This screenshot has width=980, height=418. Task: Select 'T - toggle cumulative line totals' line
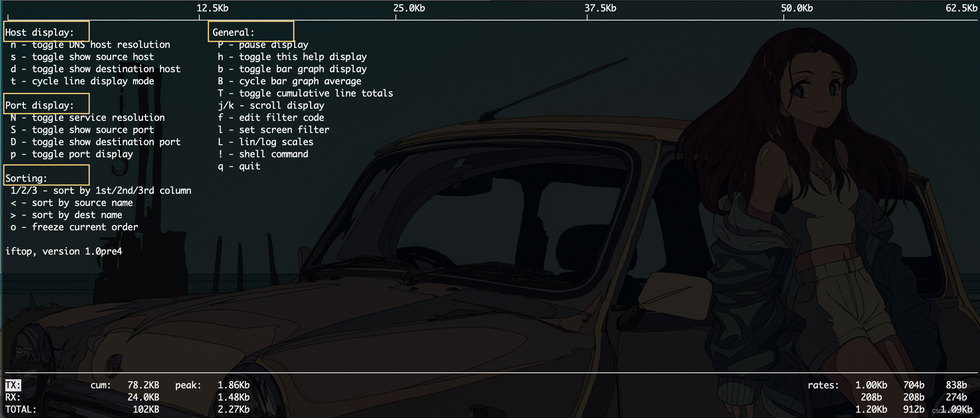point(306,93)
